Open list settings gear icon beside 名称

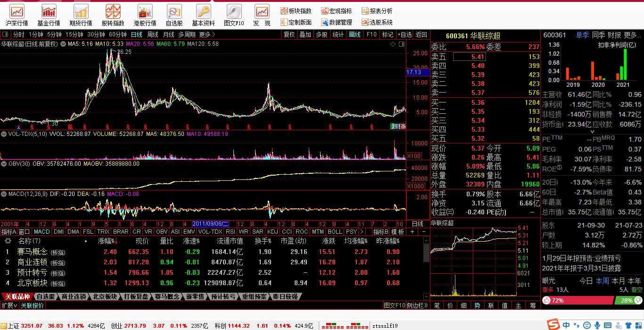tap(8, 241)
